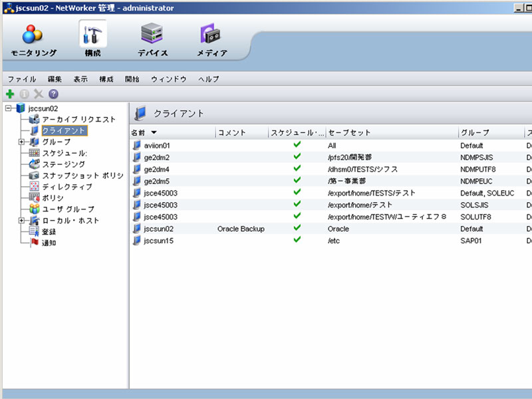Open the メディア (Media) tape icon
This screenshot has width=532, height=399.
pyautogui.click(x=210, y=33)
